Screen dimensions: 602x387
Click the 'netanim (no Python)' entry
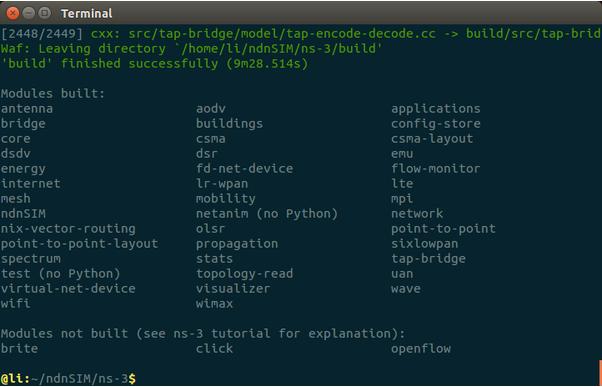pyautogui.click(x=267, y=213)
